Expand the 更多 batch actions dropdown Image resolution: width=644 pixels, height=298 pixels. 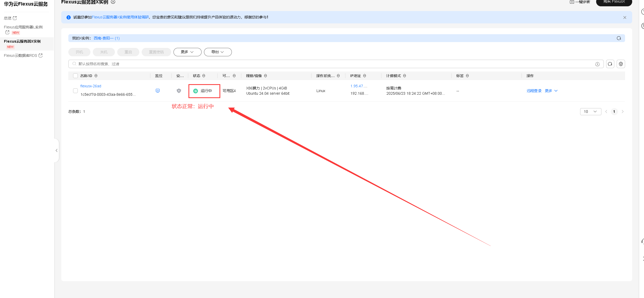pyautogui.click(x=187, y=52)
